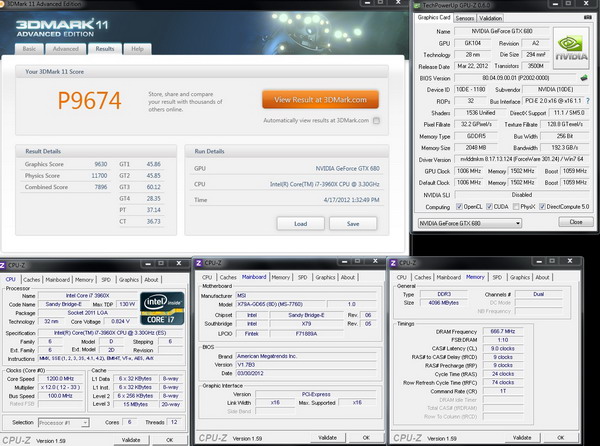Open the NVIDIA GeForce GTX 680 dropdown
The image size is (600, 446).
click(470, 223)
